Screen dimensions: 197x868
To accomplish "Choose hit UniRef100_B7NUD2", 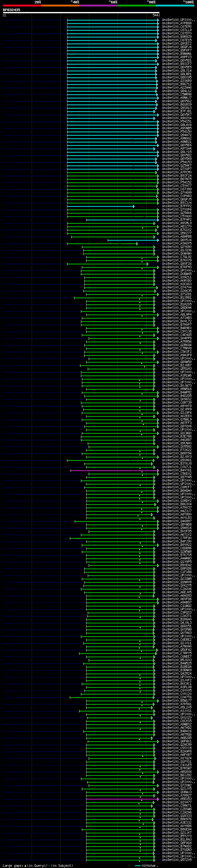I will pyautogui.click(x=176, y=846).
